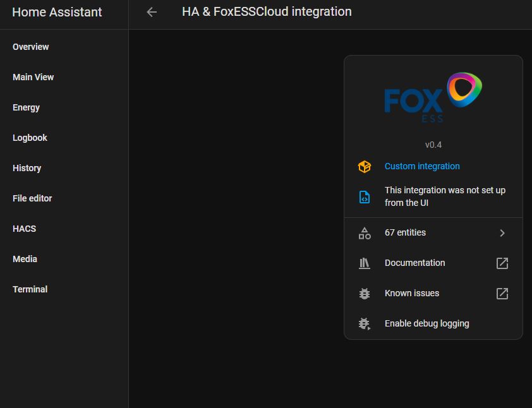Screen dimensions: 532x408
Task: Open the Overview dashboard
Action: tap(31, 47)
